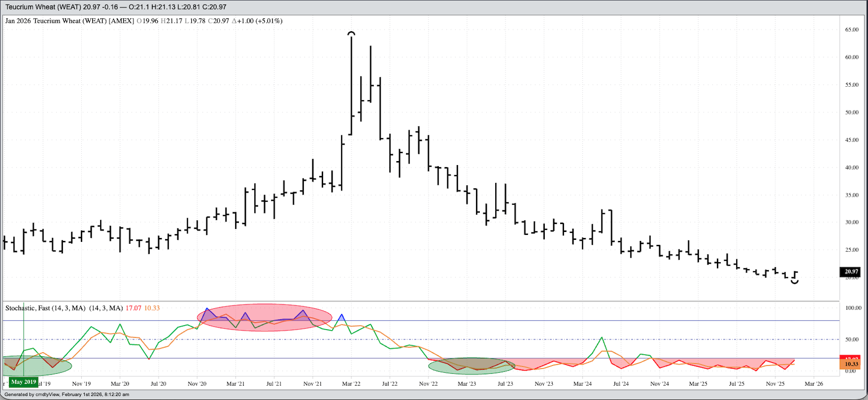Viewport: 868px width, 400px height.
Task: Click the second (14, 3, MA) parameter label
Action: pos(106,308)
